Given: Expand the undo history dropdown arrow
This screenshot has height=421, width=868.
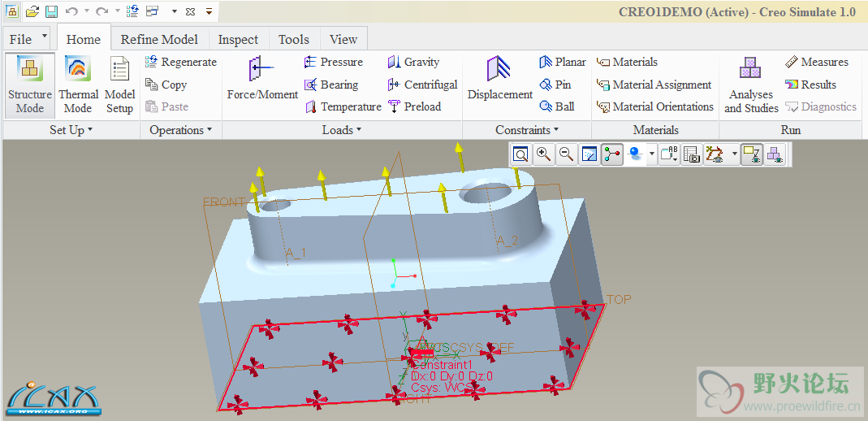Looking at the screenshot, I should click(87, 11).
